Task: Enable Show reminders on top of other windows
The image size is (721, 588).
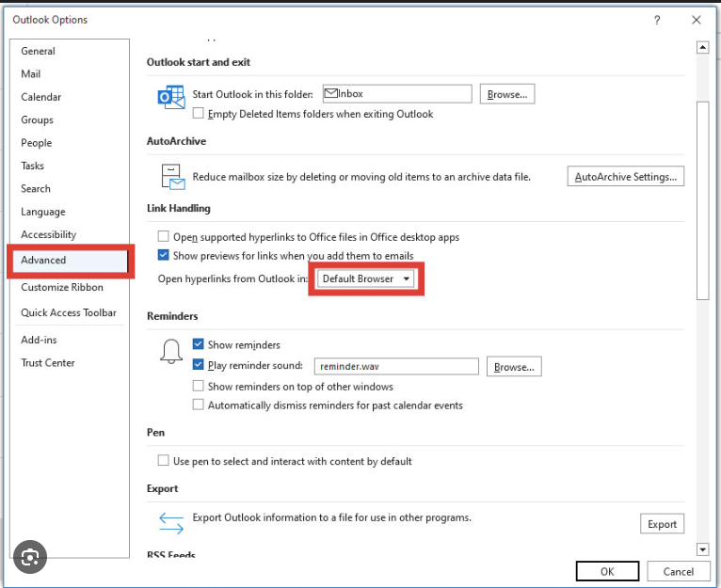Action: coord(199,385)
